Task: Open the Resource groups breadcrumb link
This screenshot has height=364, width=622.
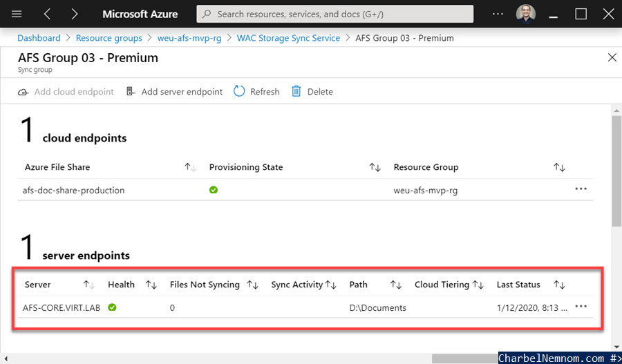Action: point(109,38)
